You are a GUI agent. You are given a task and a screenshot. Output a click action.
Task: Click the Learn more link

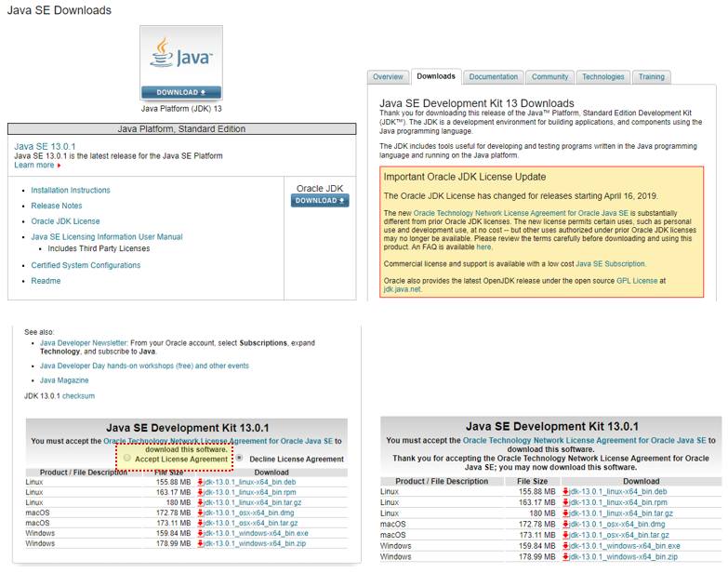(x=33, y=165)
